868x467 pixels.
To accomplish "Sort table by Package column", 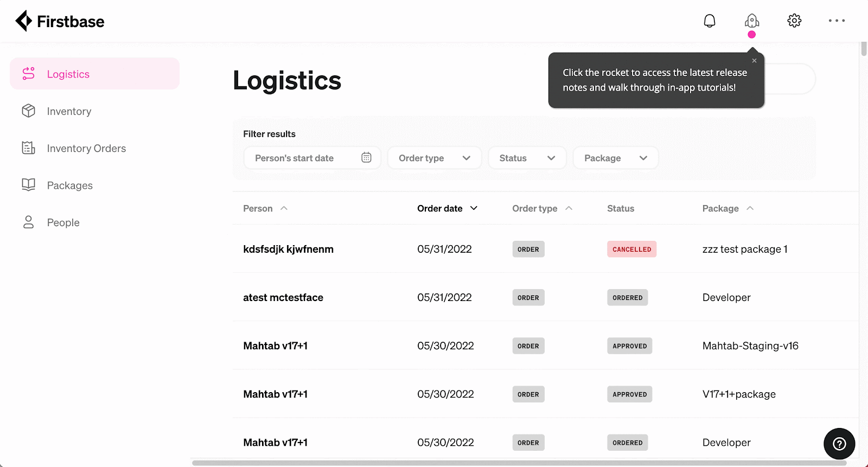I will pyautogui.click(x=728, y=208).
